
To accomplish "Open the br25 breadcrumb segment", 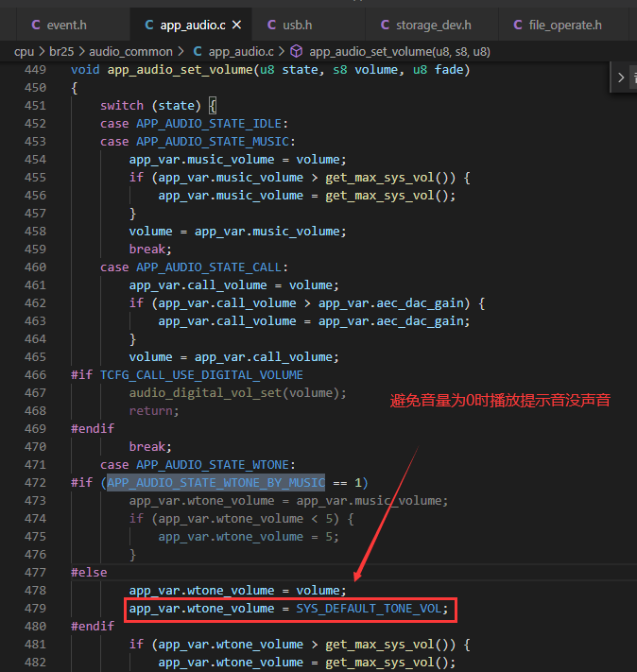I will click(61, 52).
